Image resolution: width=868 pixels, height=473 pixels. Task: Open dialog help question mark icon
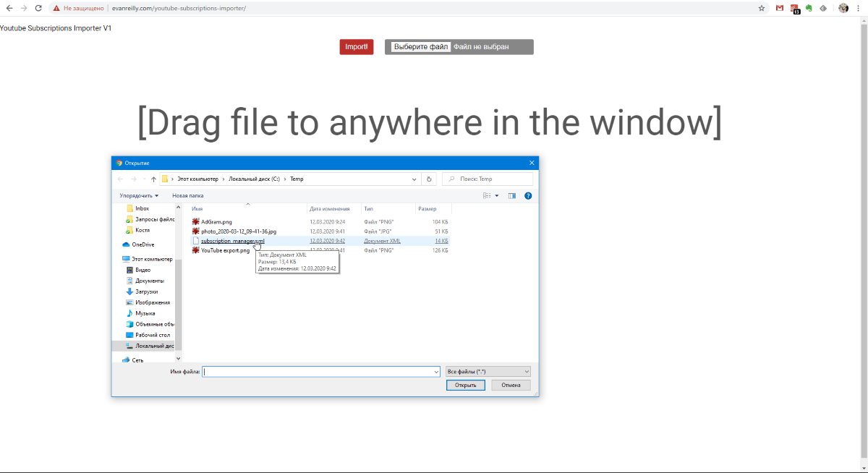528,195
